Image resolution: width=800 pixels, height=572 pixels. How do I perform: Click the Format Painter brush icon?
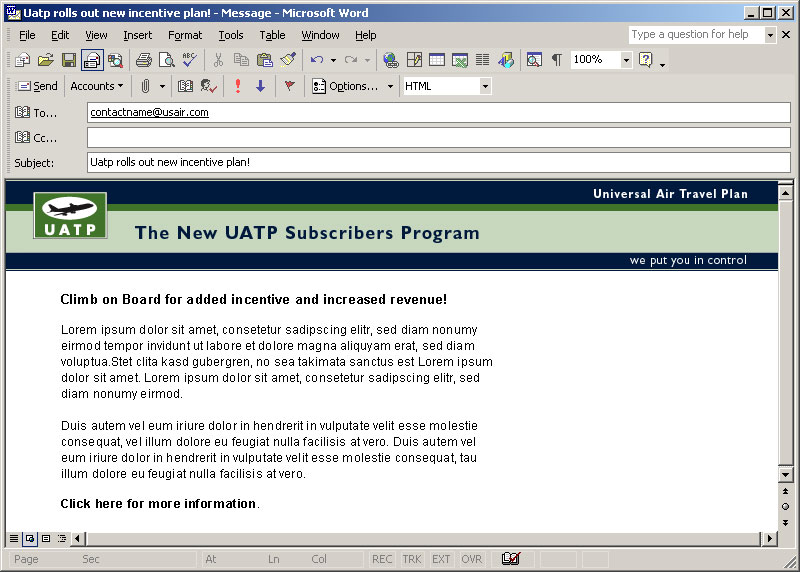pos(288,60)
